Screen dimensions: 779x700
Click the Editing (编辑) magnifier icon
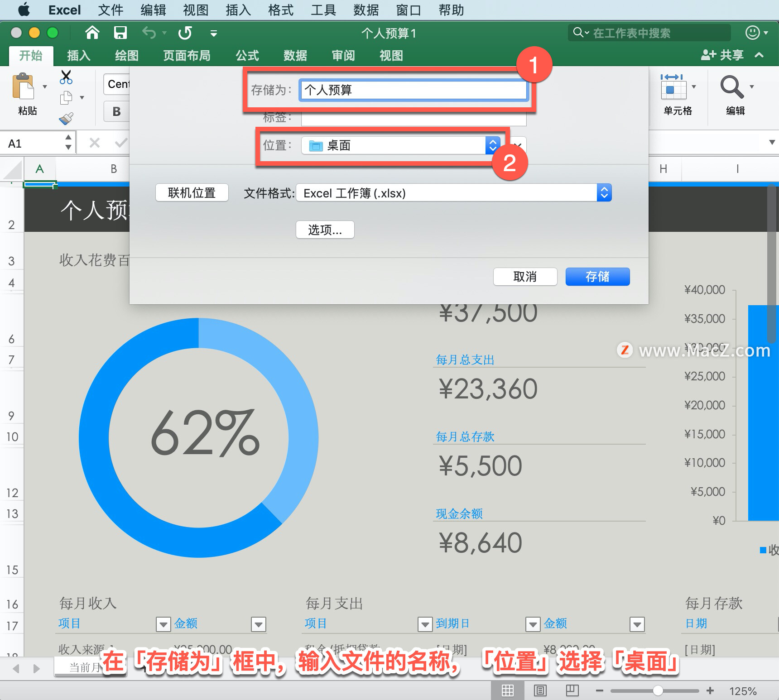point(731,86)
